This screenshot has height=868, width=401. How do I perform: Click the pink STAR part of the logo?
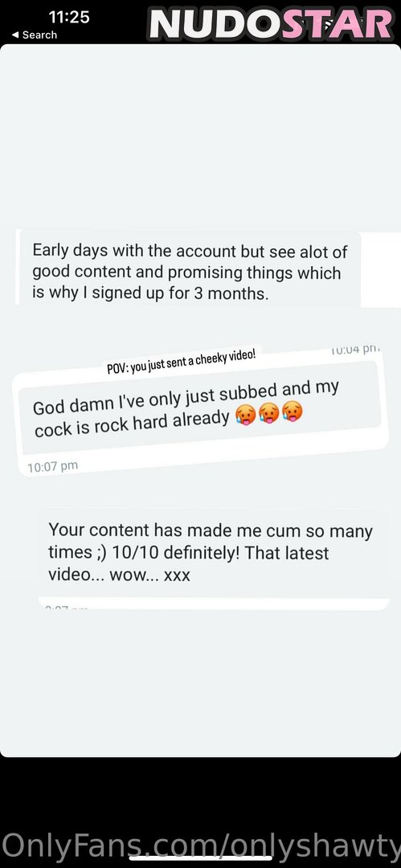(x=338, y=24)
